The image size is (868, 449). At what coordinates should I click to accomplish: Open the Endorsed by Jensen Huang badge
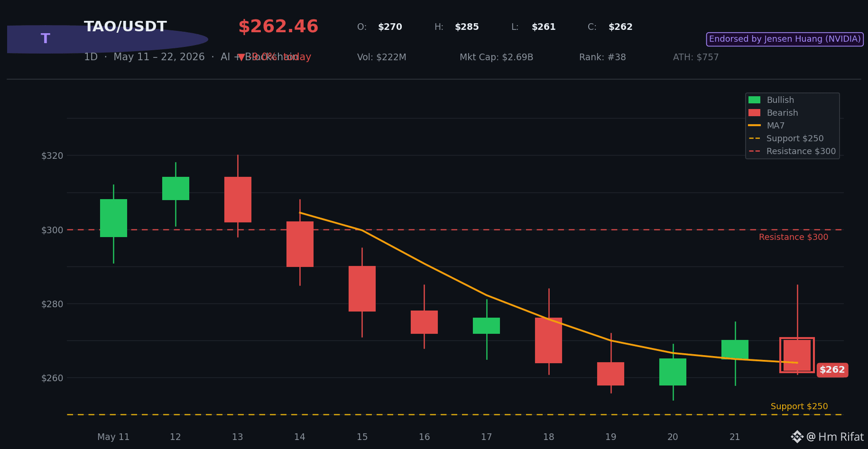(x=785, y=39)
